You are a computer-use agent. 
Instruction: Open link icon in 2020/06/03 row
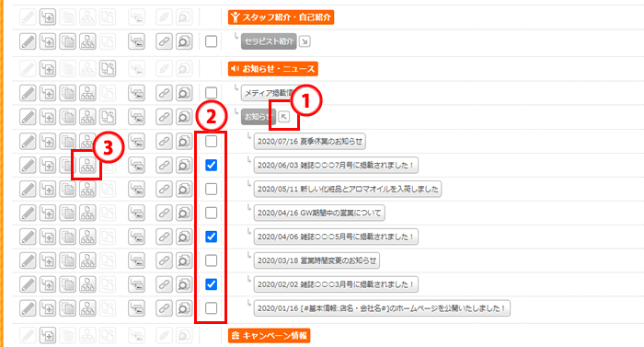tap(164, 166)
